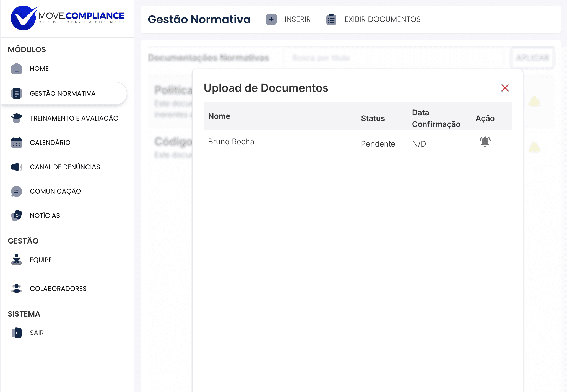
Task: Click the blurred Busca por título search field
Action: point(394,58)
